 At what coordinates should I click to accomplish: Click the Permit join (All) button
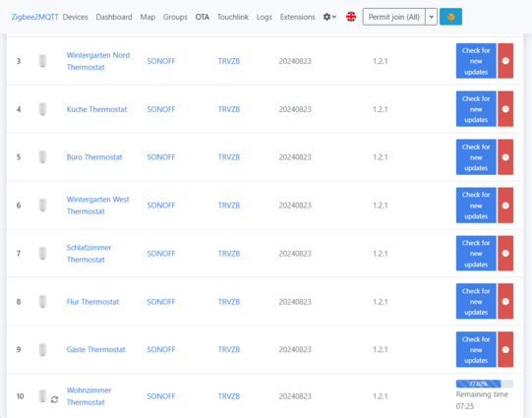pyautogui.click(x=394, y=17)
